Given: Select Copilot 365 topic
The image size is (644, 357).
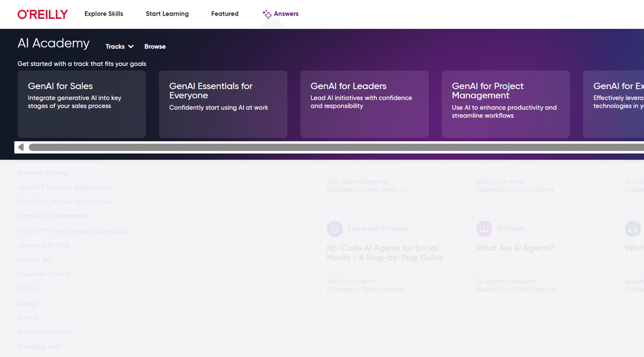Looking at the screenshot, I should click(x=35, y=260).
